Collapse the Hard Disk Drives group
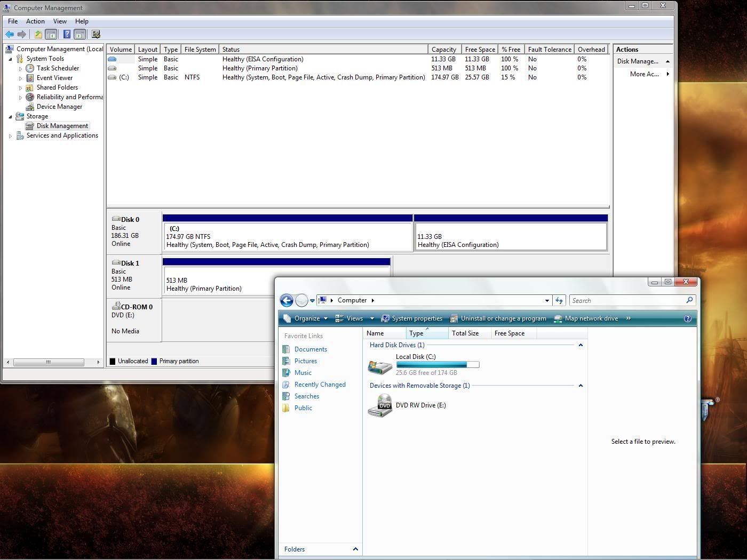747x560 pixels. pos(581,345)
